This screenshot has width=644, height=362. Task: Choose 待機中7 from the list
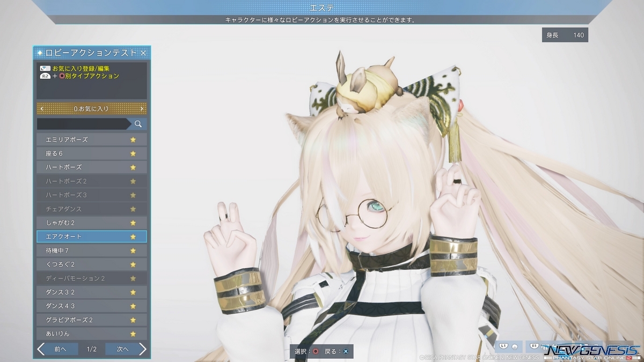[92, 250]
